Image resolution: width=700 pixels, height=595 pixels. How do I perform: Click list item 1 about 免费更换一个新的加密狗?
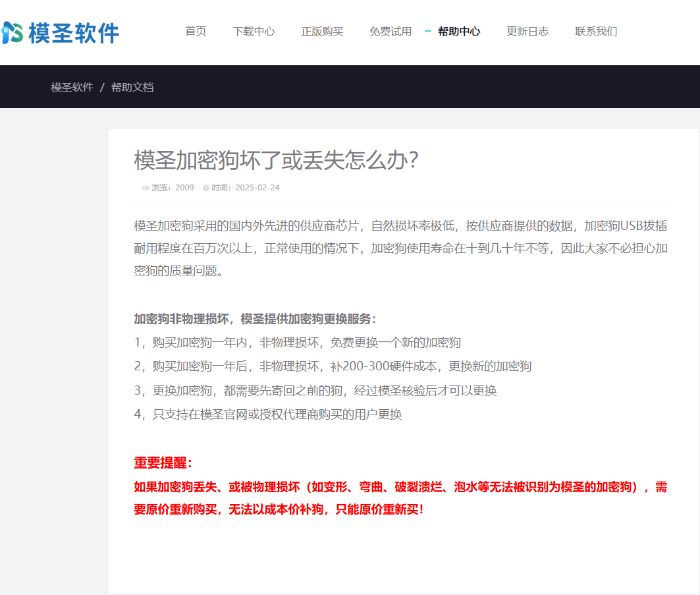tap(298, 343)
